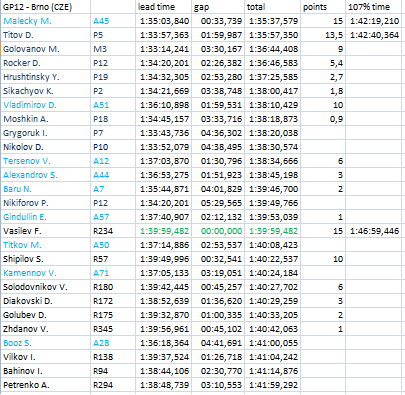
Task: Click the Zhdanov V. name cell
Action: coord(46,329)
